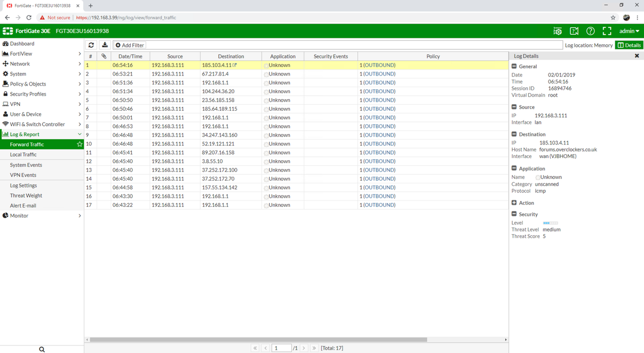644x353 pixels.
Task: Expand the Monitor menu
Action: click(x=42, y=216)
